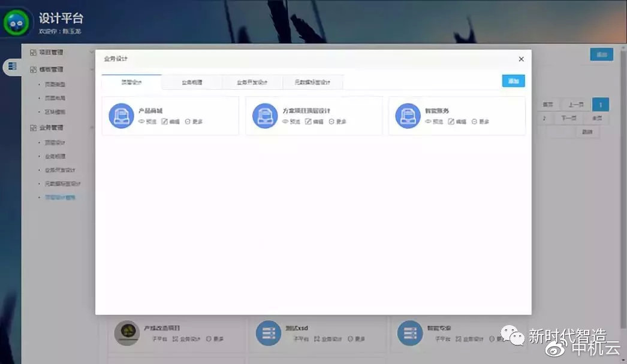Select second sub-item under 模板管理
Screen dimensions: 627x364
(x=55, y=98)
